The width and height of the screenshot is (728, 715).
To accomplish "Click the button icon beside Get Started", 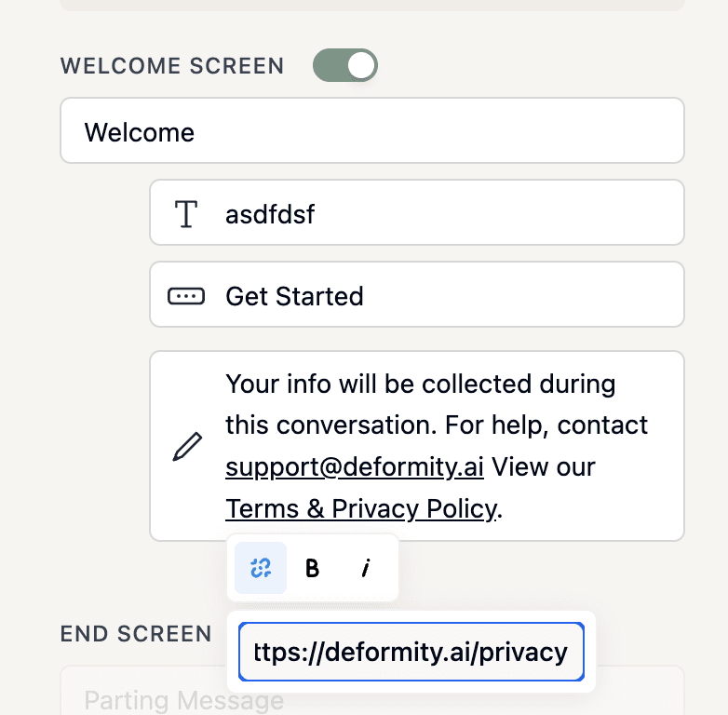I will [x=186, y=296].
